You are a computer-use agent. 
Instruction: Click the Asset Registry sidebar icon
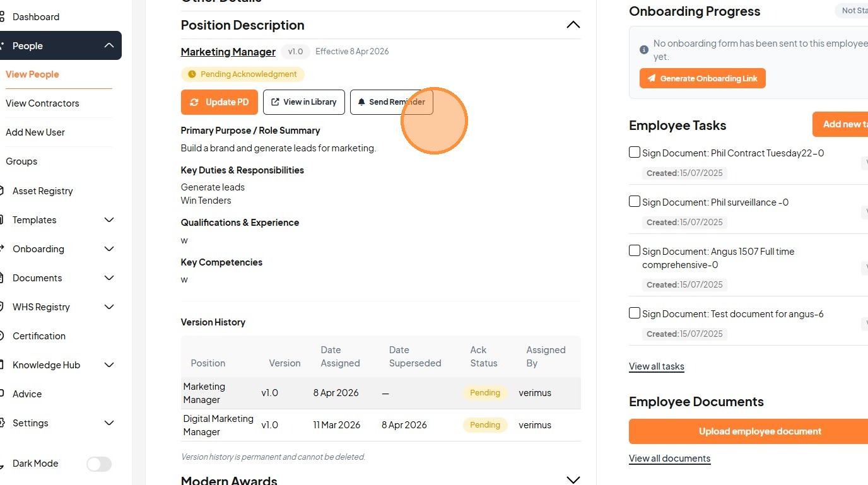tap(2, 190)
